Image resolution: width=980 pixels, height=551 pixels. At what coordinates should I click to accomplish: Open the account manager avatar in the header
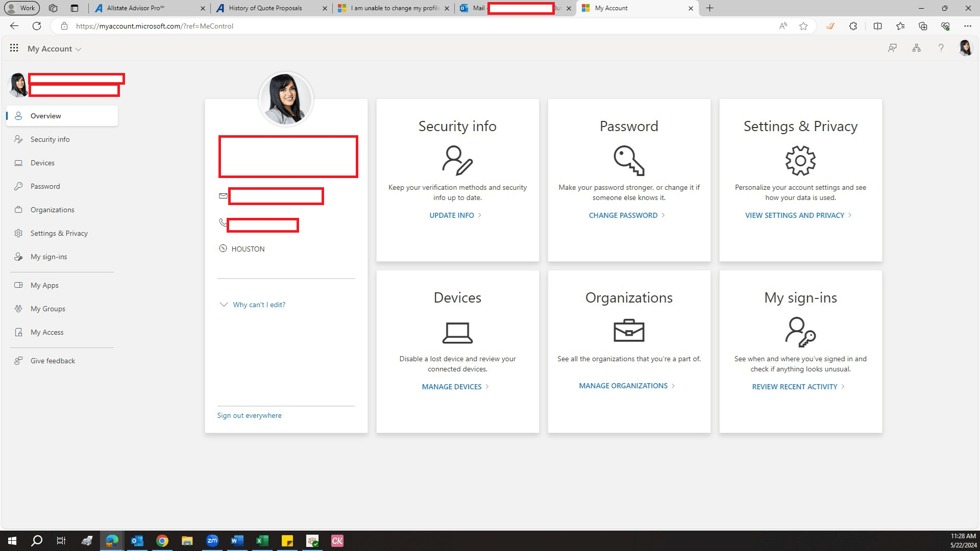(965, 48)
